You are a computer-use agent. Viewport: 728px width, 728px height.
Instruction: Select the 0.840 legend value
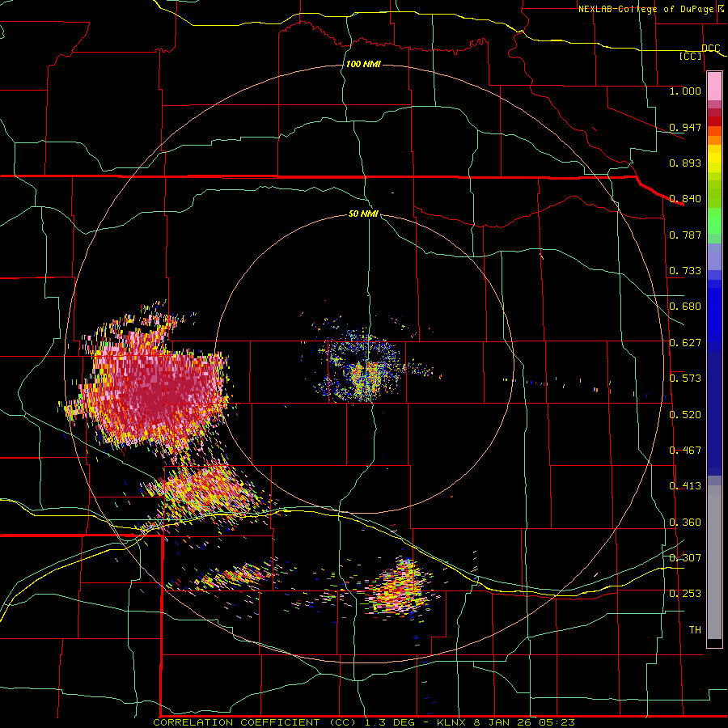pyautogui.click(x=685, y=199)
